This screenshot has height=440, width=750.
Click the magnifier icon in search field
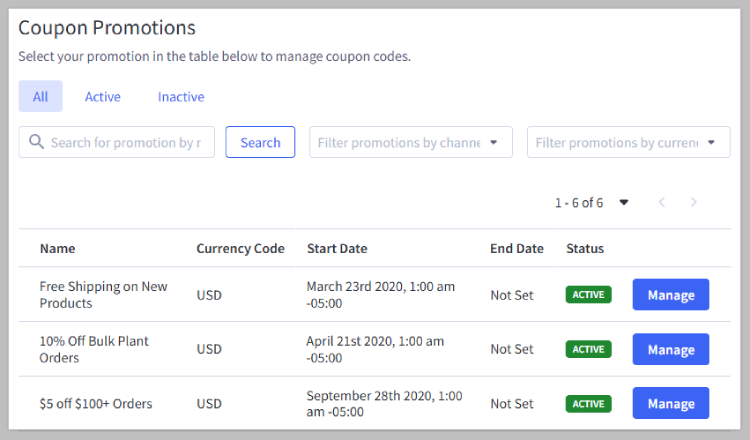pyautogui.click(x=36, y=142)
